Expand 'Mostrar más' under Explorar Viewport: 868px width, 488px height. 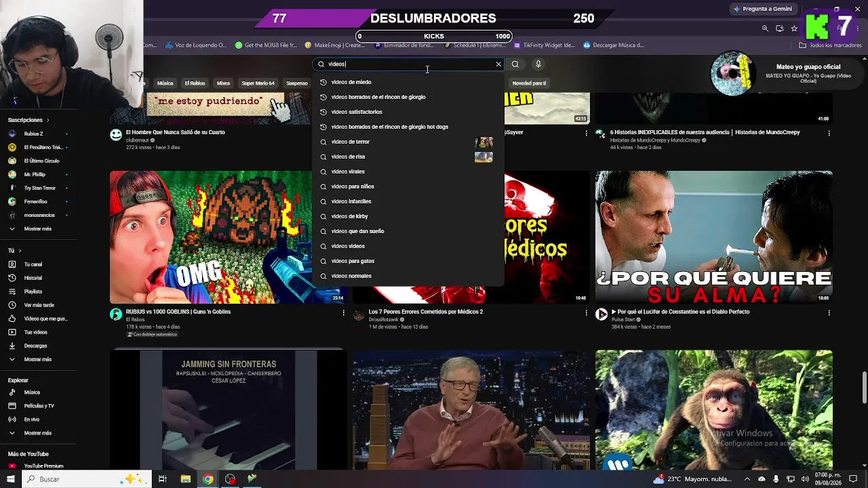(37, 433)
